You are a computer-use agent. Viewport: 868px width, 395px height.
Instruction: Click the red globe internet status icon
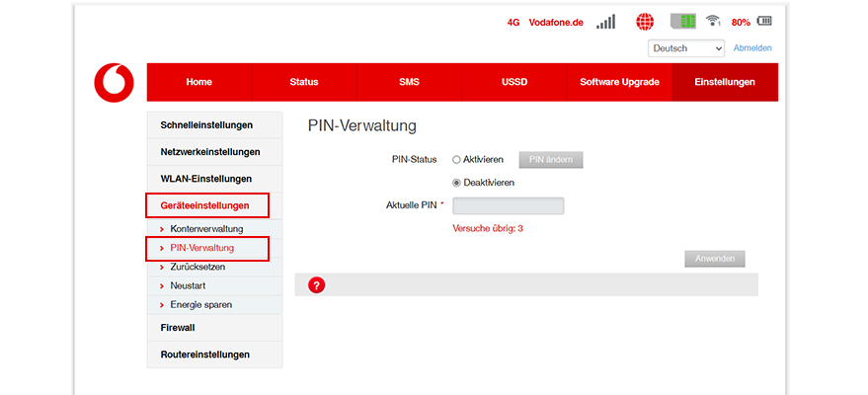click(645, 22)
